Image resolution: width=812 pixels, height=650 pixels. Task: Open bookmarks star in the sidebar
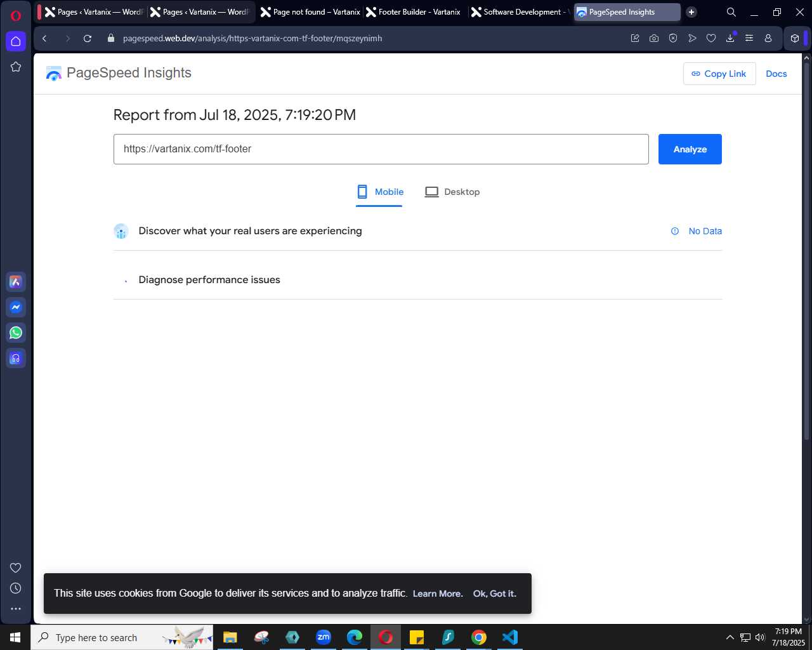[16, 67]
